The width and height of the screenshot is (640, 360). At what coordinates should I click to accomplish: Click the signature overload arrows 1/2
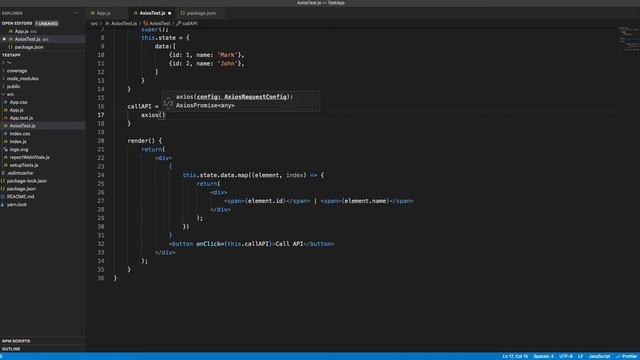point(168,102)
